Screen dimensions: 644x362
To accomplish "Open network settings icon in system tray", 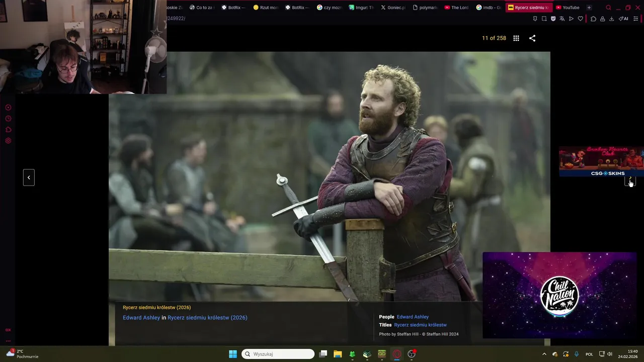I will click(602, 354).
